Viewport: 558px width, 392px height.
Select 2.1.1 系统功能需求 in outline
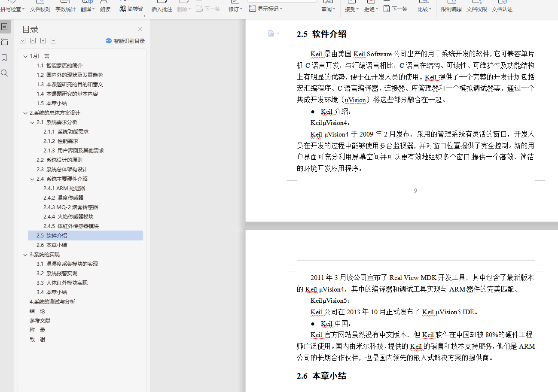point(66,132)
